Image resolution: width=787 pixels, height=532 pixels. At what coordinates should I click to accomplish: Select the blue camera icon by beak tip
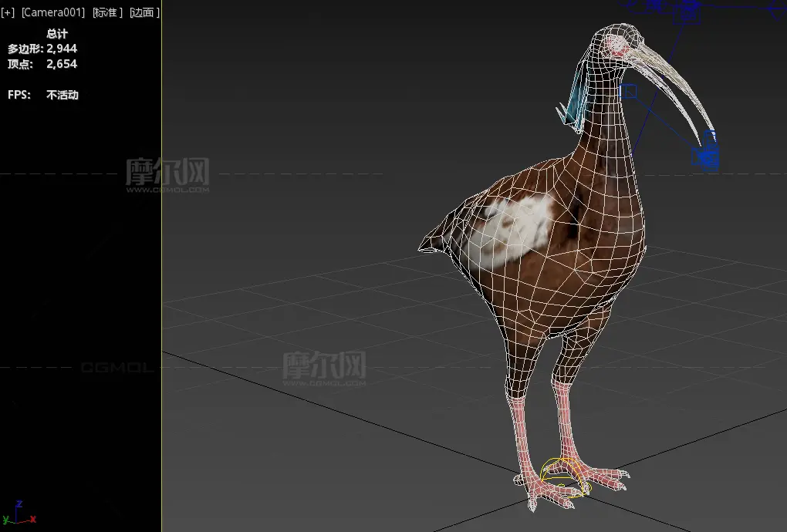[x=705, y=156]
